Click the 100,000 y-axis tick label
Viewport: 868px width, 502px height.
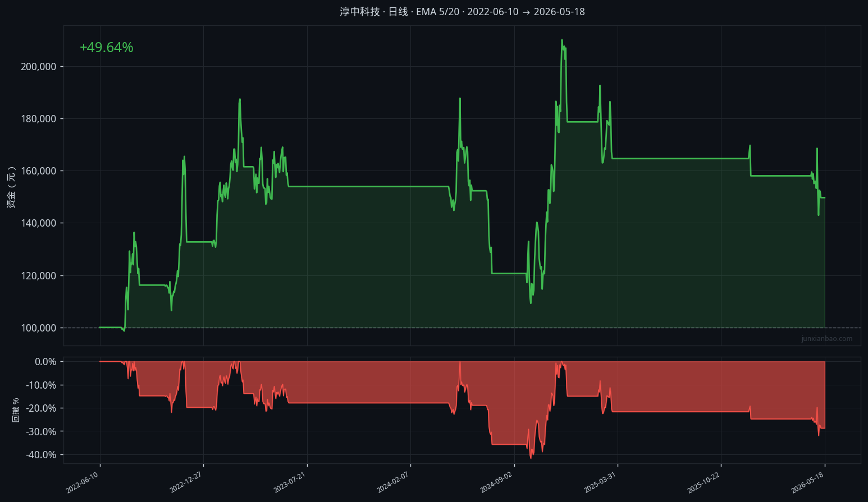click(x=39, y=328)
